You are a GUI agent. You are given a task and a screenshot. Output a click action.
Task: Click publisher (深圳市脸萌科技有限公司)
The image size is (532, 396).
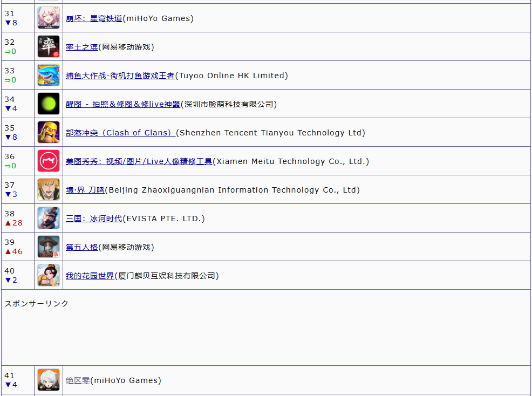pos(229,104)
